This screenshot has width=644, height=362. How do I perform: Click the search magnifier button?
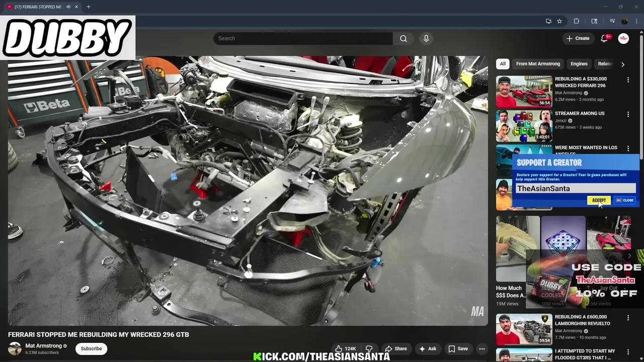[x=403, y=39]
